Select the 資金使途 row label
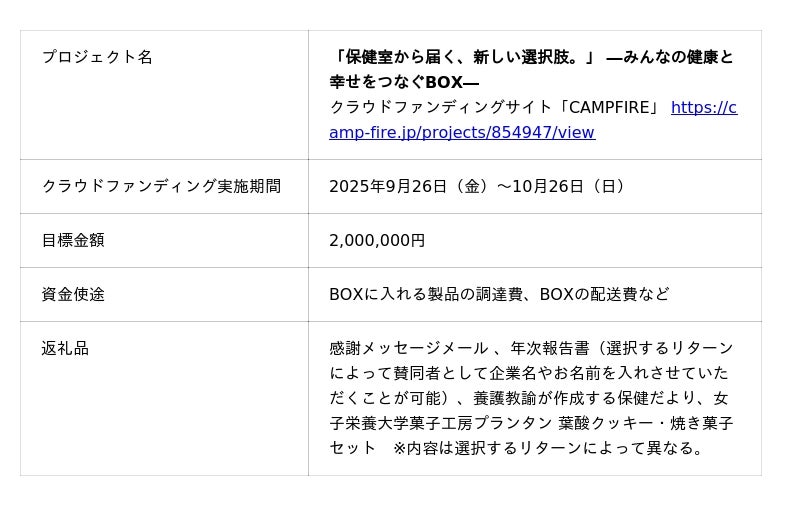Screen dimensions: 800x506 pos(73,294)
